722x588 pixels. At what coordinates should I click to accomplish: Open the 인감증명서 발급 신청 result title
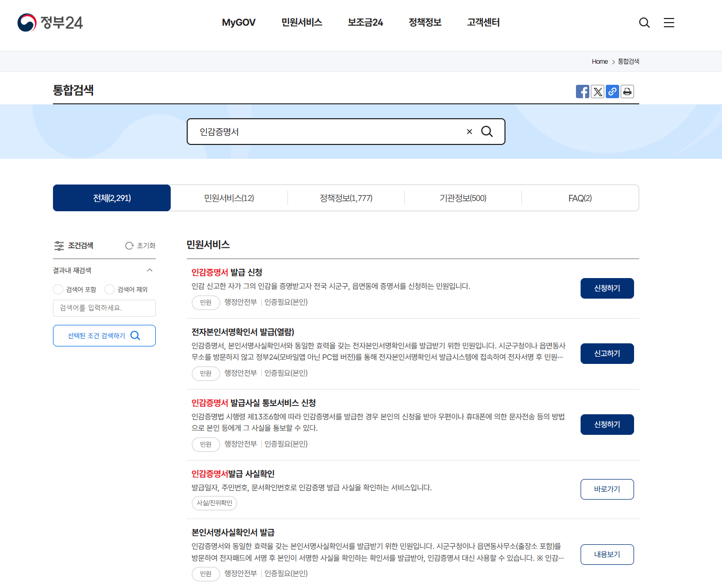227,272
